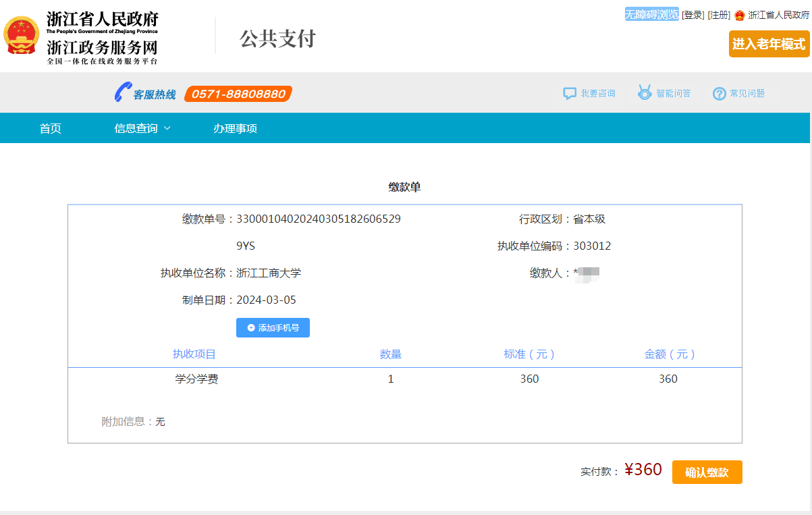Image resolution: width=812 pixels, height=515 pixels.
Task: Open the 首页 menu item
Action: click(51, 128)
